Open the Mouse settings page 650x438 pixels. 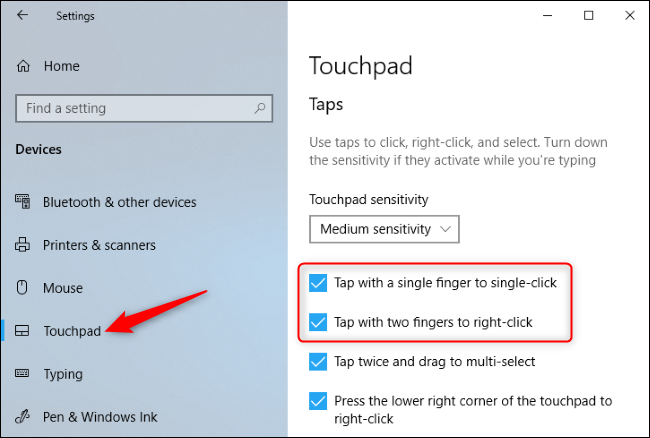(63, 288)
